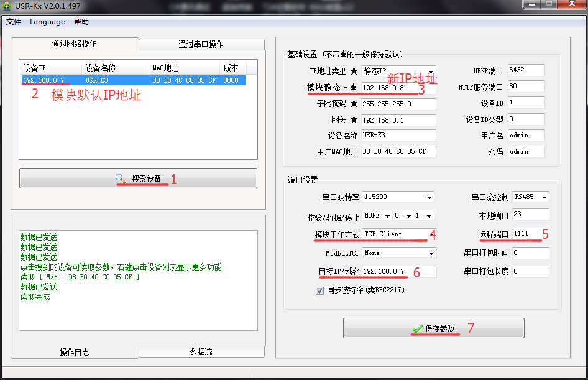
Task: Open the IP地址类型 dropdown
Action: pos(398,71)
